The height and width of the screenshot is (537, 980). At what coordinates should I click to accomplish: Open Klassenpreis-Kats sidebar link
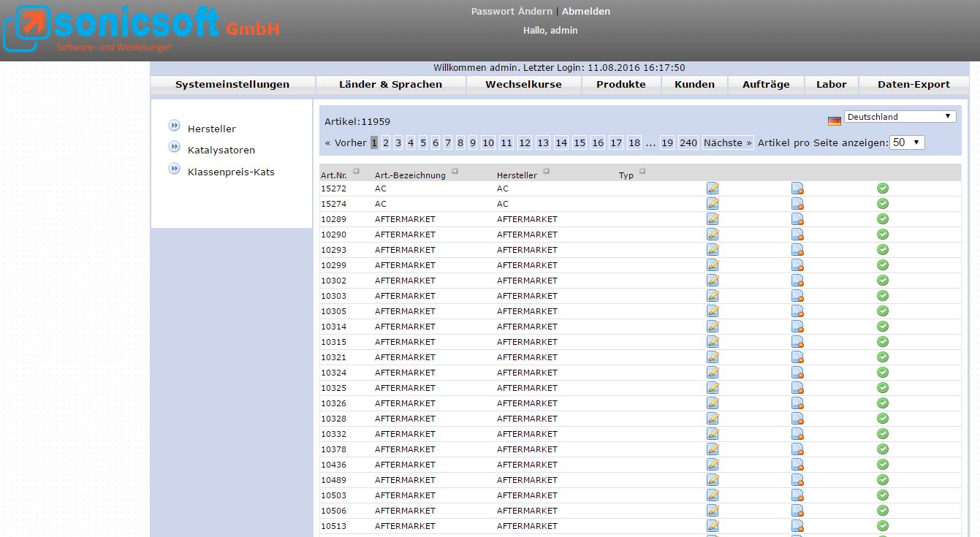pos(231,172)
